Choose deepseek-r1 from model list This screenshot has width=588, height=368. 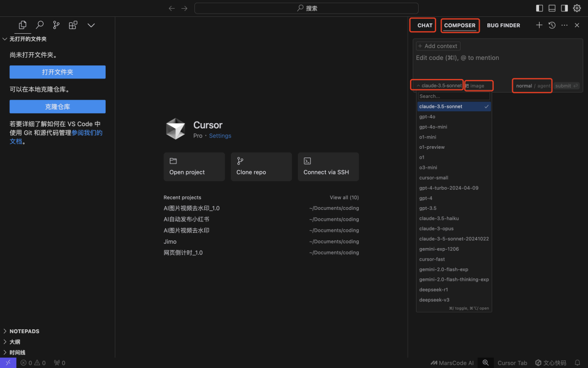[454, 289]
